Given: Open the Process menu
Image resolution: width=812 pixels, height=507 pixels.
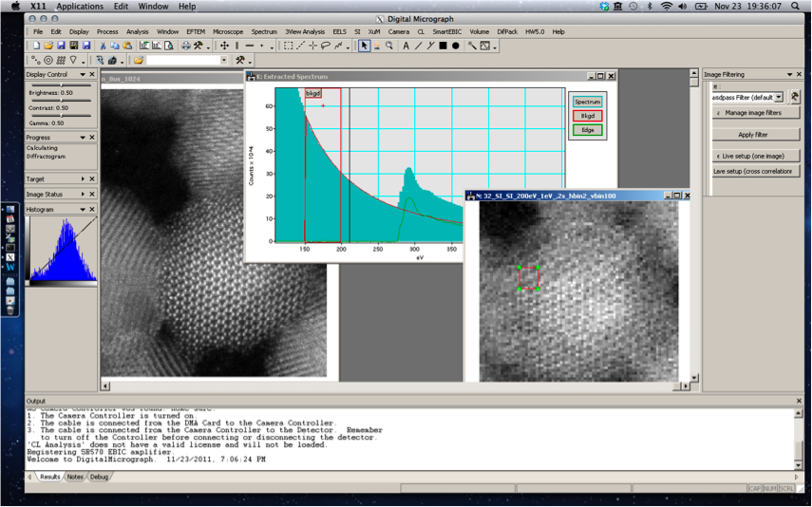Looking at the screenshot, I should click(107, 31).
